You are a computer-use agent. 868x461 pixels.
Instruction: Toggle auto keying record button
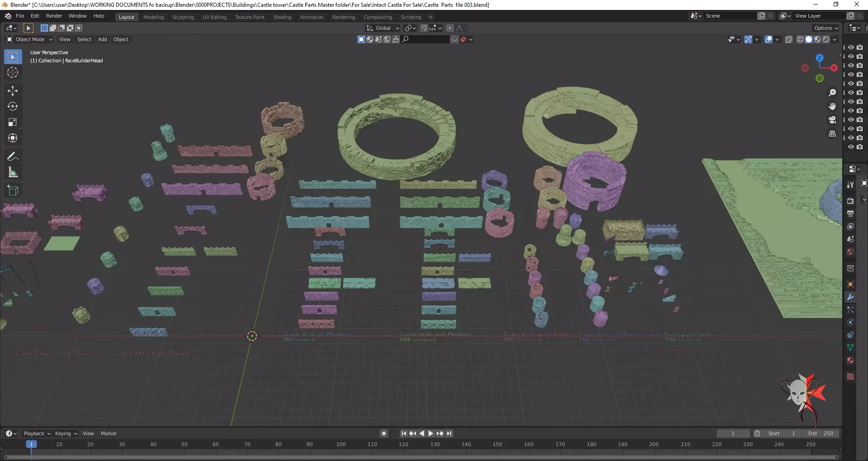(x=384, y=433)
